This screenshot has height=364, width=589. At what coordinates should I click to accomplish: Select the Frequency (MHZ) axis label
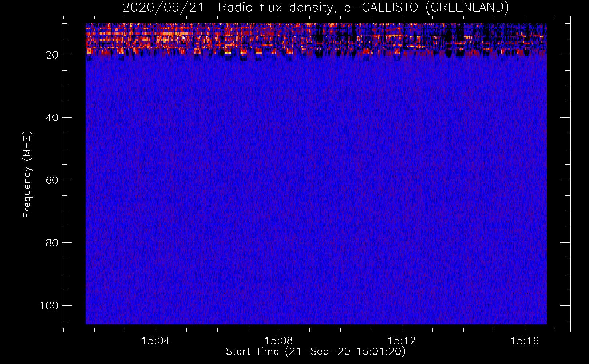(x=27, y=175)
